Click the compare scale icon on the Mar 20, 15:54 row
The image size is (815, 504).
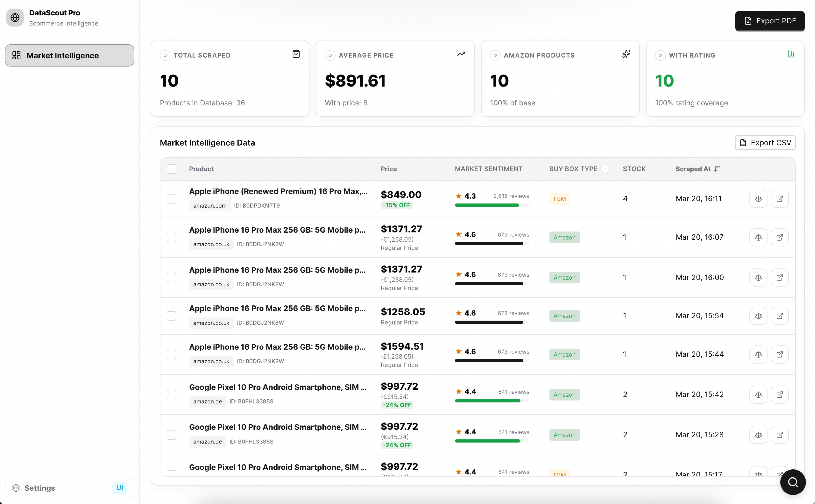(758, 316)
